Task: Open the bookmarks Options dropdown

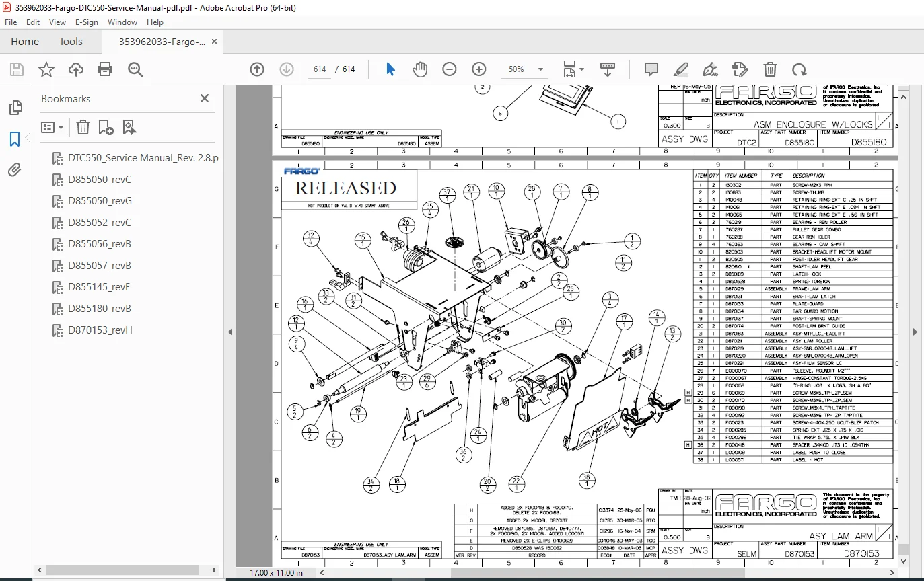Action: pyautogui.click(x=52, y=127)
